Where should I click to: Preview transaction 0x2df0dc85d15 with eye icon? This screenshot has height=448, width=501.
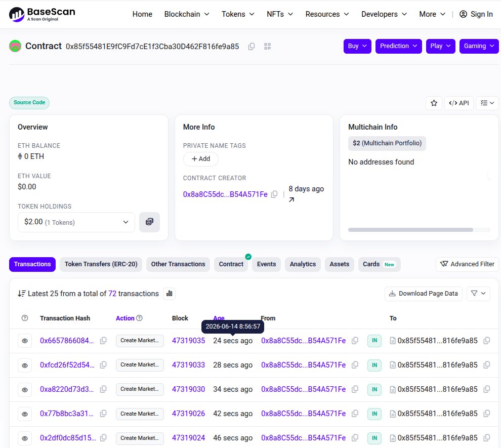point(25,438)
